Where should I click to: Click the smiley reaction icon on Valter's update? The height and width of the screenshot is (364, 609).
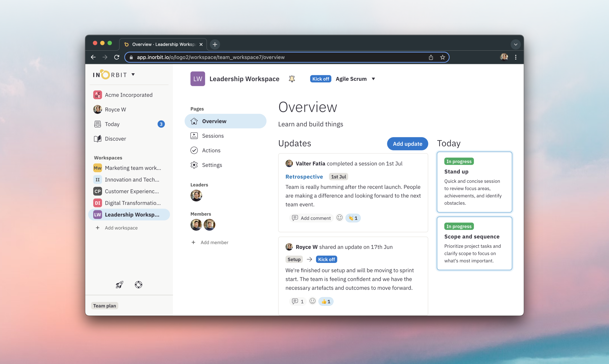(339, 218)
